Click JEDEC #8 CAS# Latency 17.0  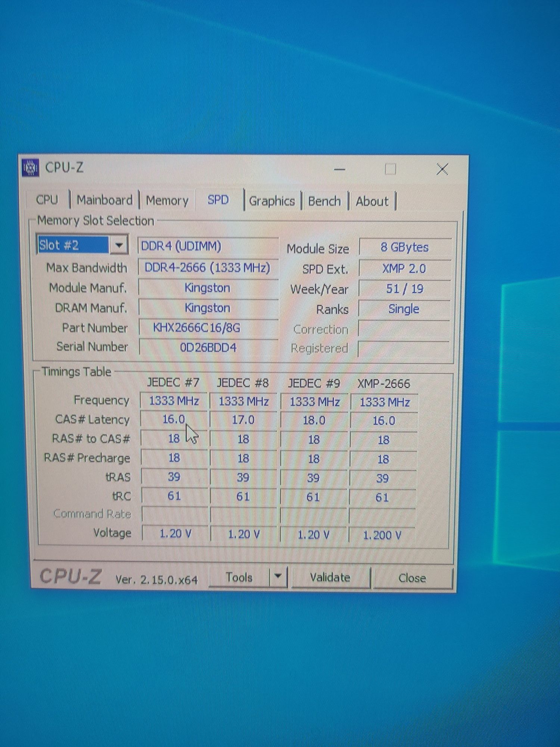tap(243, 420)
